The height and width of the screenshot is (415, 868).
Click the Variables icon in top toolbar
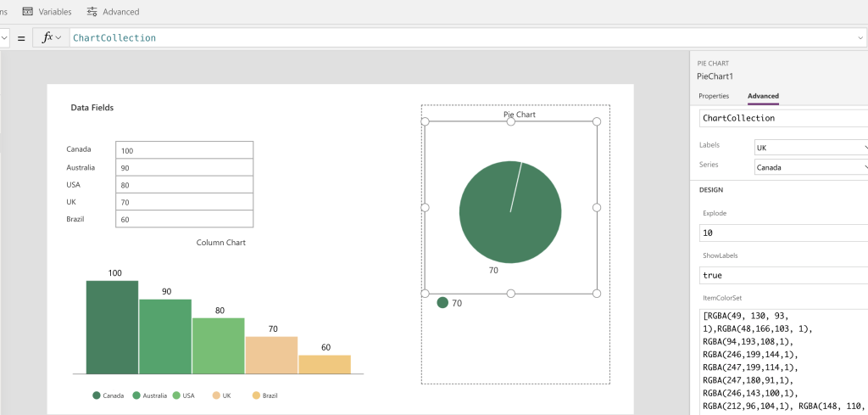point(28,12)
